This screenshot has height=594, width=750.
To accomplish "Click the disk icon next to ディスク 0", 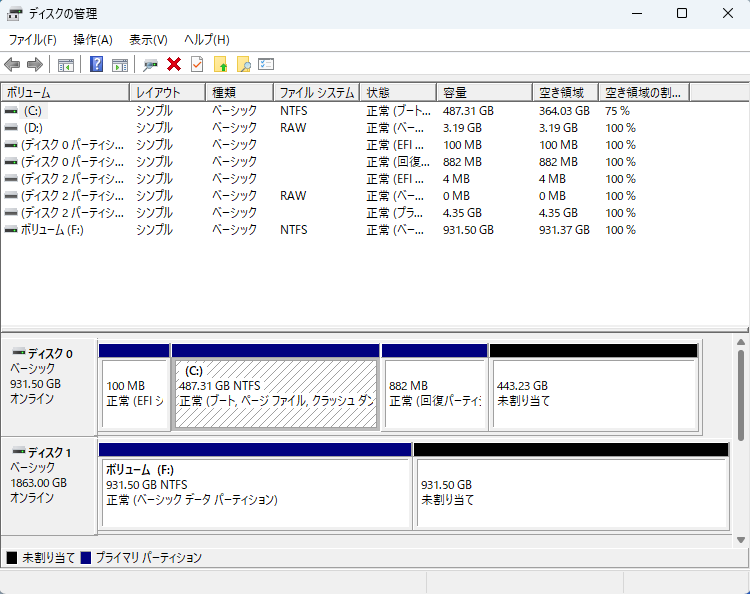I will 19,352.
